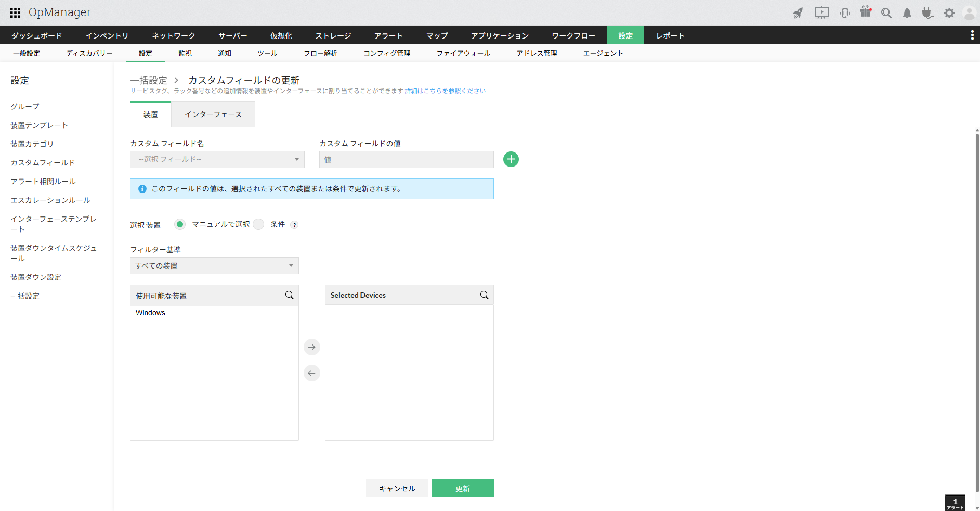Open the インベントリ menu
Image resolution: width=980 pixels, height=511 pixels.
pyautogui.click(x=107, y=35)
